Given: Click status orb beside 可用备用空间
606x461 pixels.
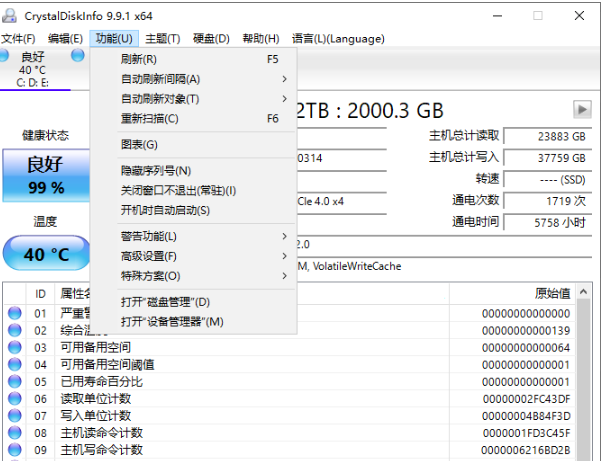Looking at the screenshot, I should click(15, 347).
